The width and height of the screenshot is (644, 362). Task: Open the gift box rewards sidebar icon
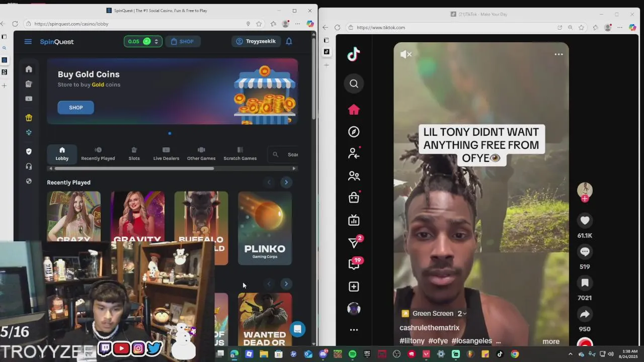click(29, 118)
